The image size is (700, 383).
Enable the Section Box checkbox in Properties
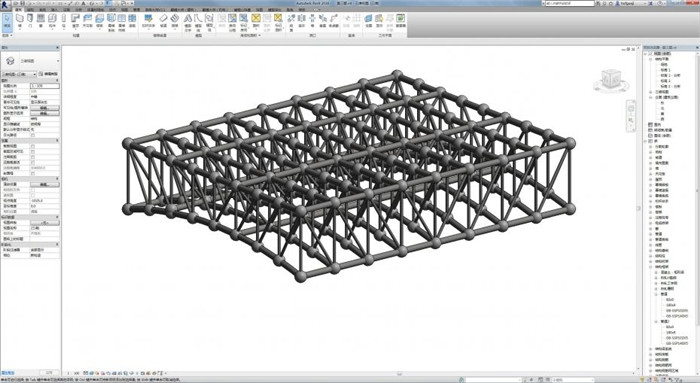click(33, 173)
